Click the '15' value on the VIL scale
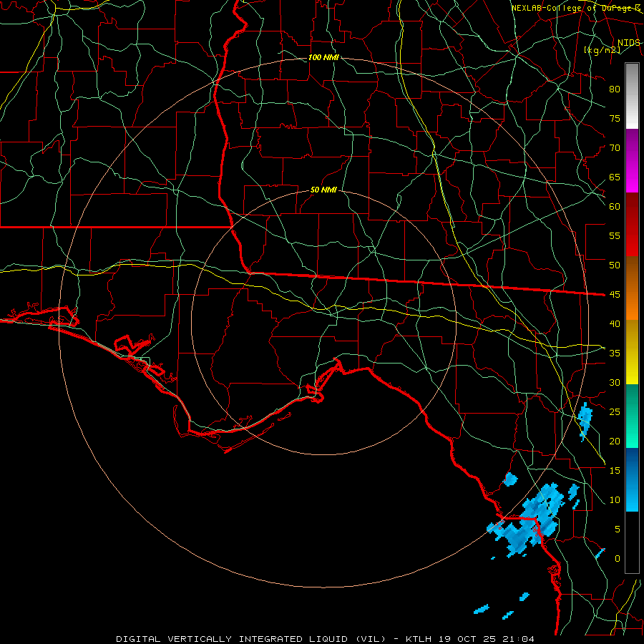Screen dimensions: 644x644 615,471
